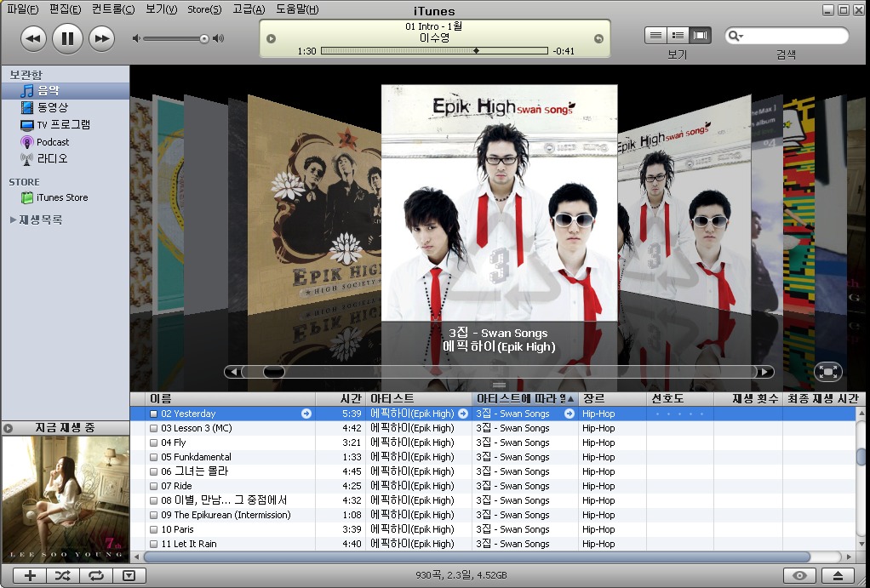Toggle checkbox for 05 Funkdamental
Image resolution: width=870 pixels, height=588 pixels.
click(x=154, y=457)
